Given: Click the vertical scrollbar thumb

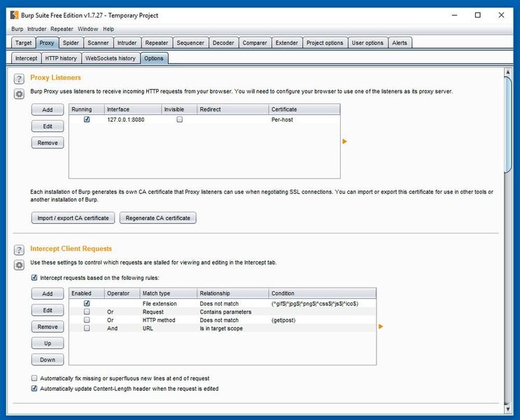Looking at the screenshot, I should point(507,125).
